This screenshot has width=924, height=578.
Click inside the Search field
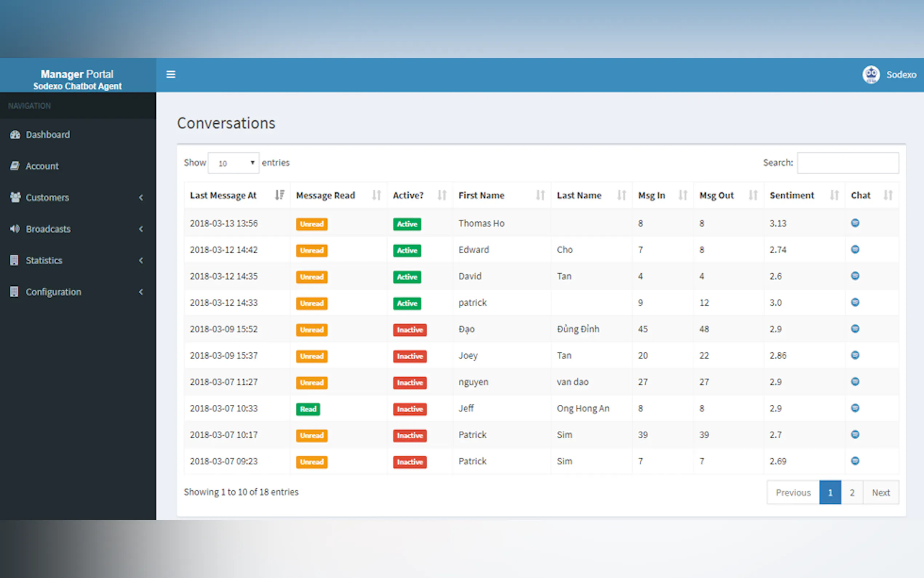coord(848,163)
